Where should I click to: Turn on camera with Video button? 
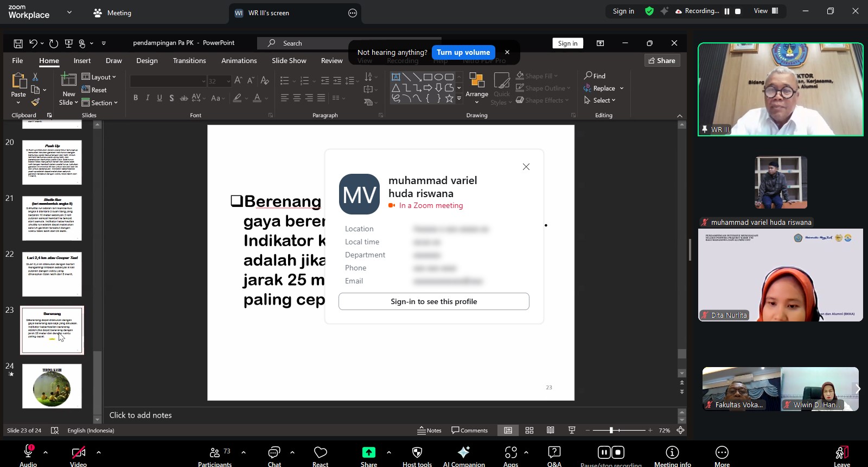[x=79, y=454]
